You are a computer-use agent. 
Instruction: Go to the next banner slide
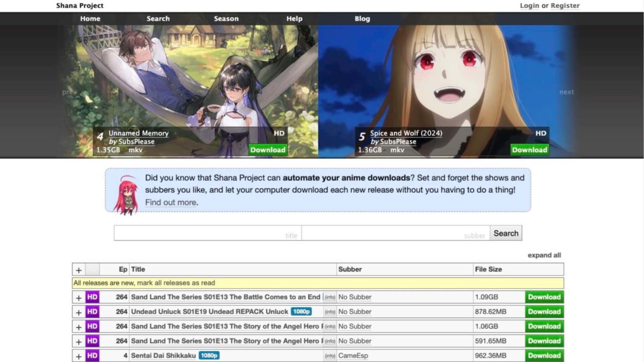(567, 92)
